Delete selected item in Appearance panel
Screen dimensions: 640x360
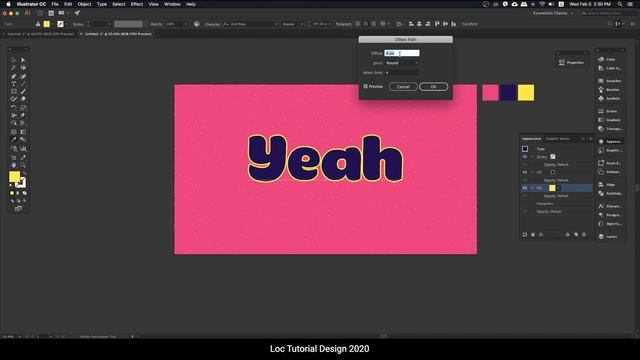pyautogui.click(x=584, y=235)
